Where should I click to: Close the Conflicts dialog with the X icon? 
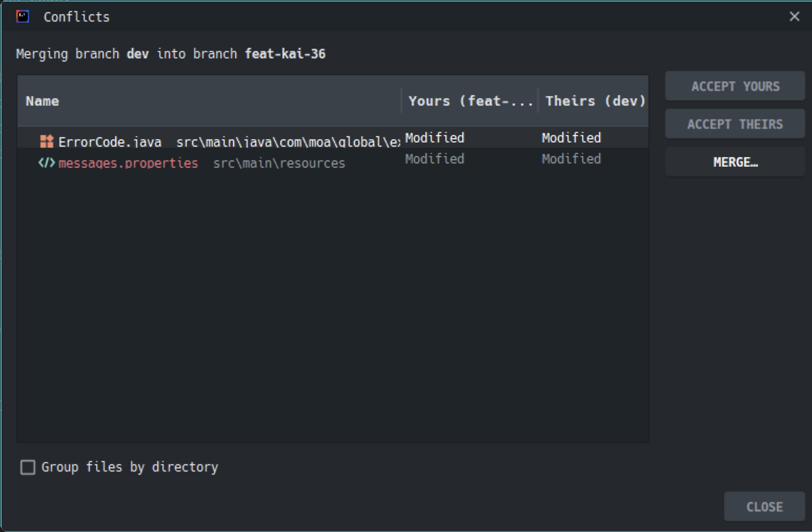click(x=794, y=17)
